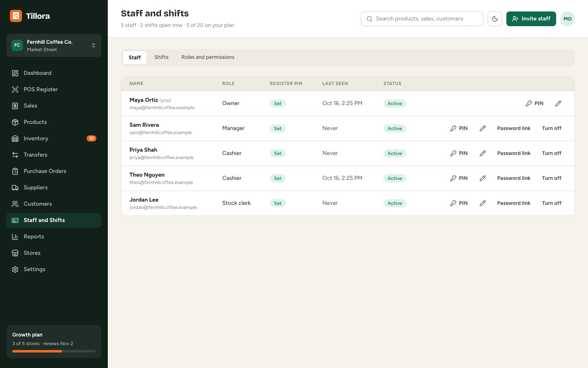Click the name Theo Nguyen
588x368 pixels.
147,175
